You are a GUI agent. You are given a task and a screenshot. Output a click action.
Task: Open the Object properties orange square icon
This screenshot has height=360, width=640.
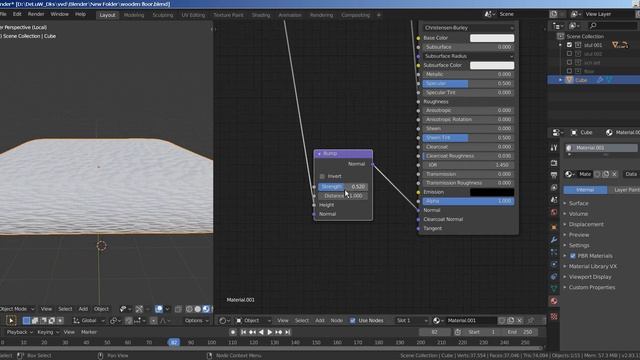pyautogui.click(x=554, y=227)
